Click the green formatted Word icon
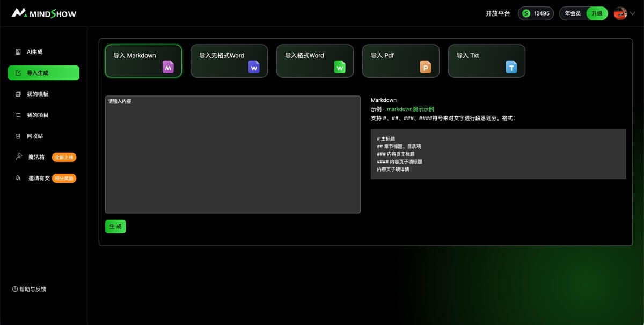The image size is (644, 325). [x=340, y=67]
